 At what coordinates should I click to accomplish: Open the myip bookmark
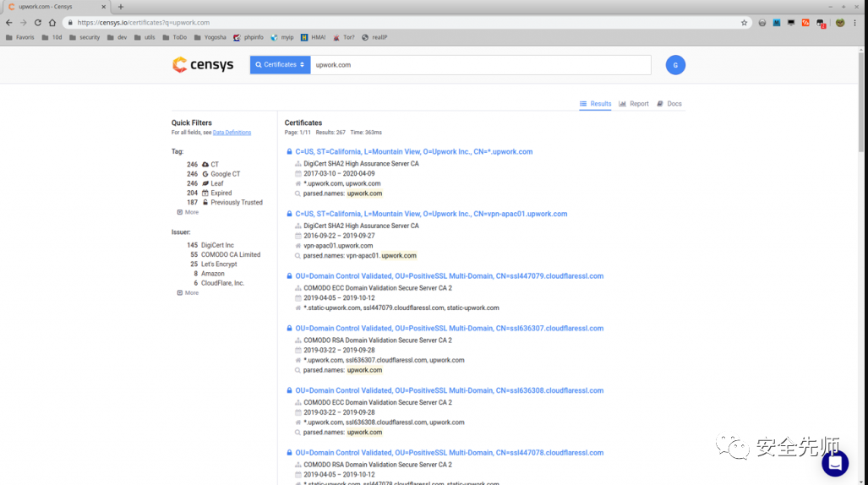pos(282,37)
